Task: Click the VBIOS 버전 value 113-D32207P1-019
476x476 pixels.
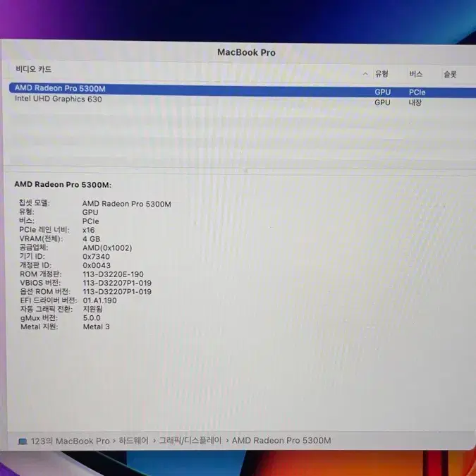Action: click(117, 283)
